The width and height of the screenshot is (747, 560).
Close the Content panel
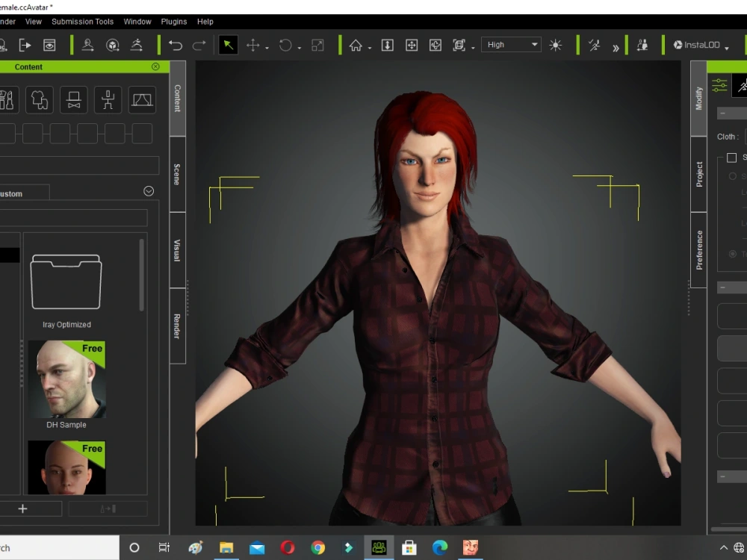click(155, 66)
